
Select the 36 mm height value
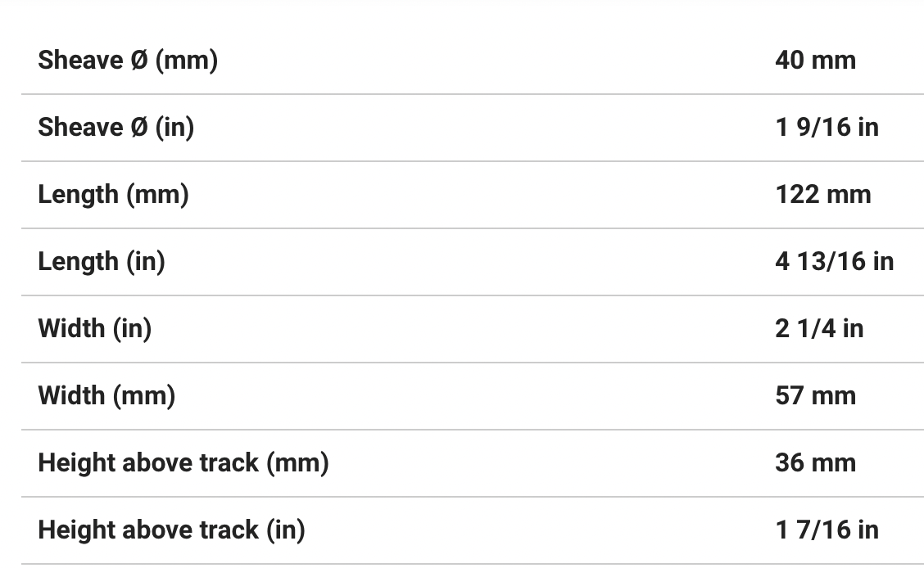[815, 463]
